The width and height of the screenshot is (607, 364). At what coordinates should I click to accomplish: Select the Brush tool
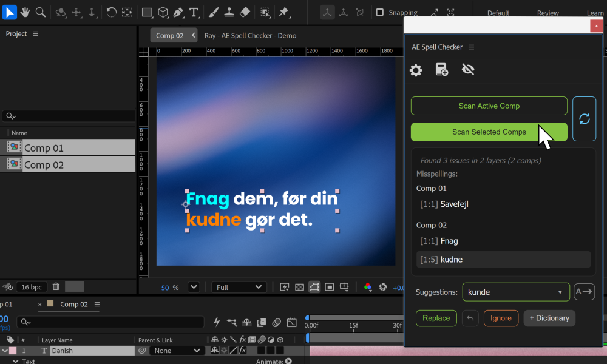(213, 12)
